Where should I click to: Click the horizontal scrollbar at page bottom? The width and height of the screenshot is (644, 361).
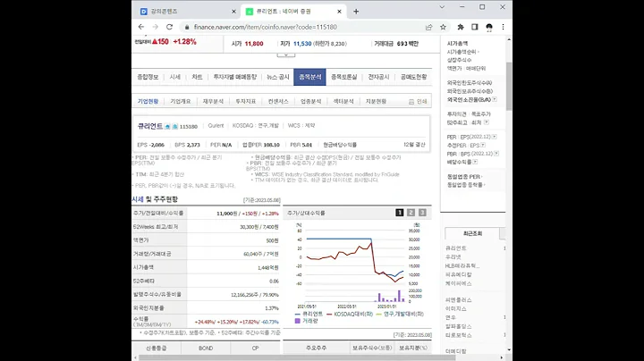(297, 357)
